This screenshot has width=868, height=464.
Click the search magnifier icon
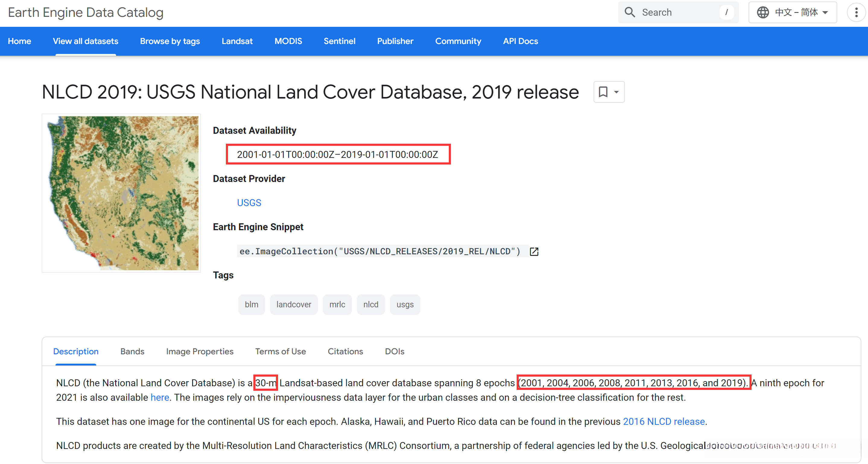point(629,12)
